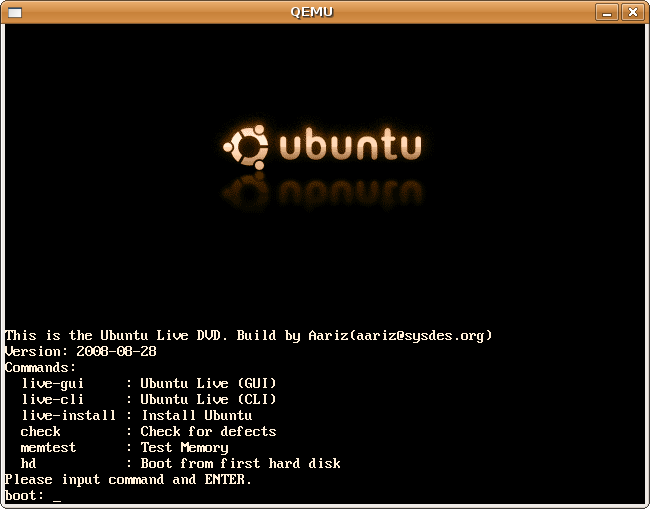Click the "hd" command text
The width and height of the screenshot is (650, 509).
click(x=28, y=463)
